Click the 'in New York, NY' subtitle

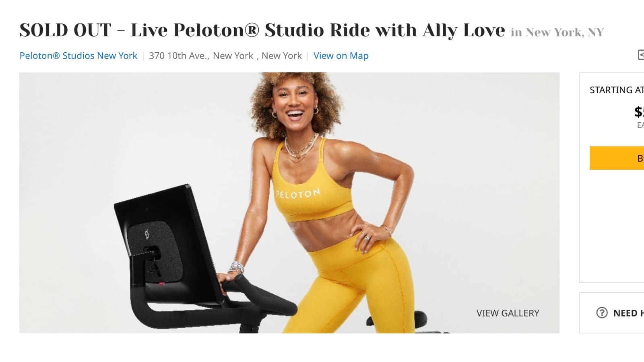coord(557,32)
